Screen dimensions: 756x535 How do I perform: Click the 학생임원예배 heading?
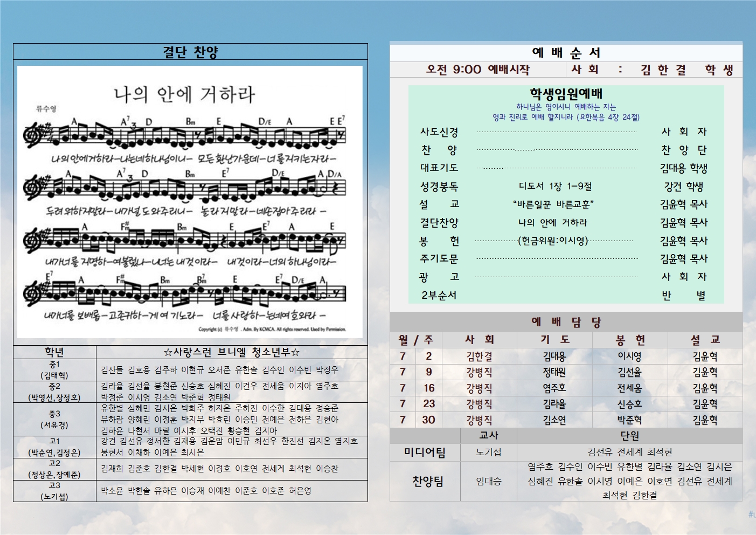[x=566, y=94]
